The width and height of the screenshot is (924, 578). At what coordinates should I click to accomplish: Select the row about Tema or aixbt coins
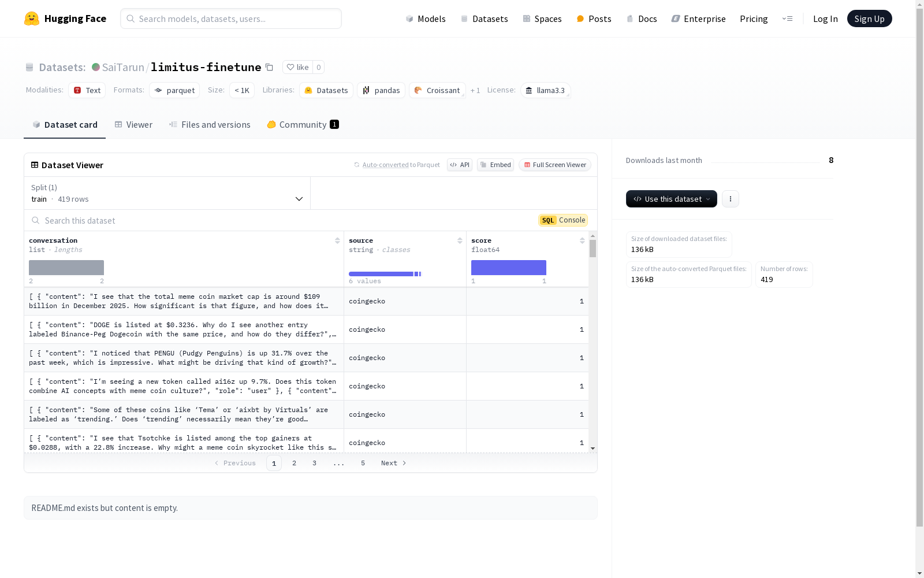coord(306,414)
